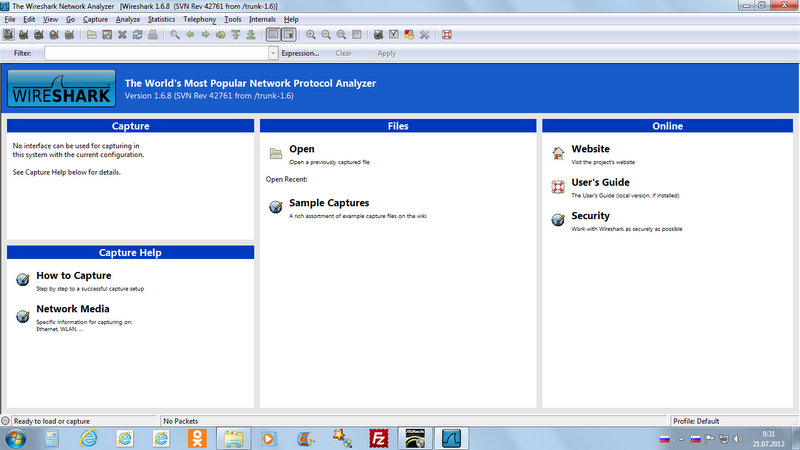
Task: Go to specific packet number icon
Action: [220, 35]
